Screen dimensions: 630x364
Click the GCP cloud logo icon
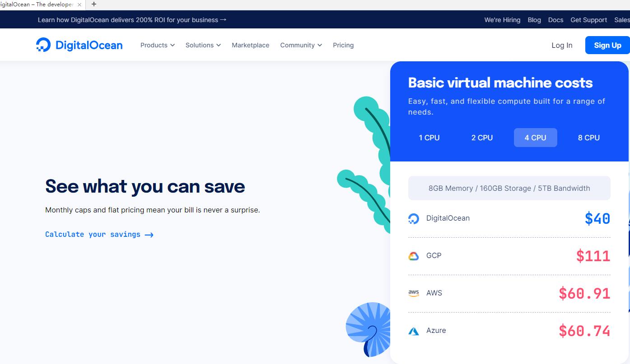[x=414, y=256]
